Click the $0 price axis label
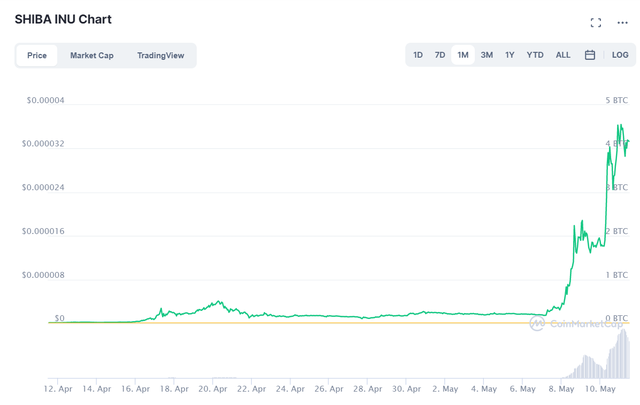 (x=59, y=318)
